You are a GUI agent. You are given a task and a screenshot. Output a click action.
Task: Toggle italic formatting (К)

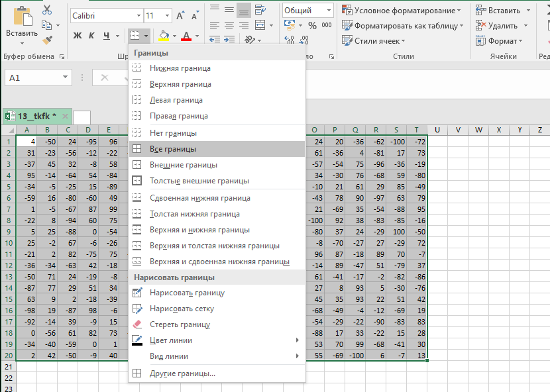pyautogui.click(x=92, y=36)
